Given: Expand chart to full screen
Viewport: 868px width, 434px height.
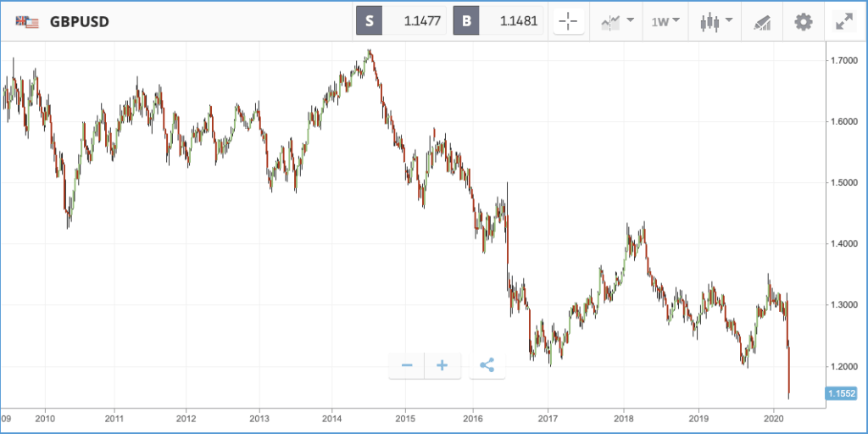Looking at the screenshot, I should click(x=844, y=22).
